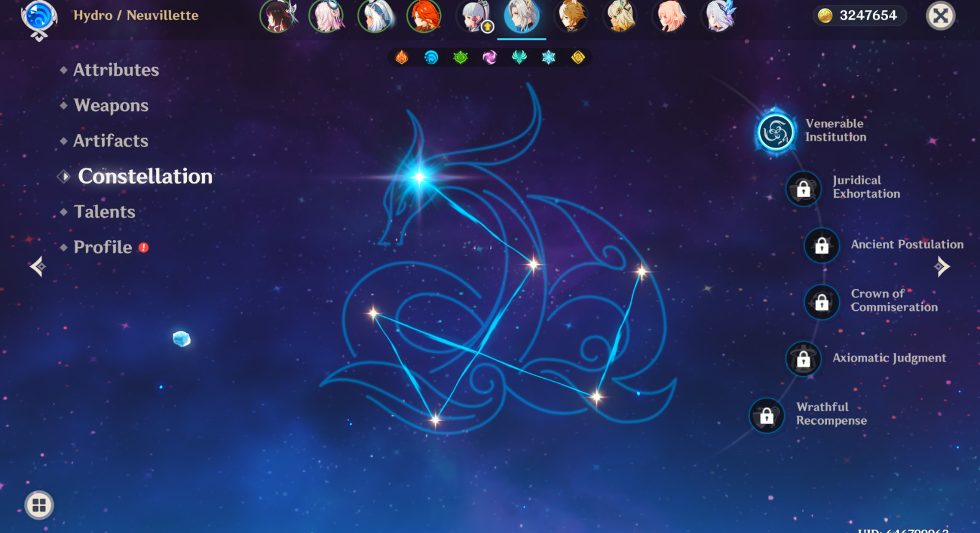Viewport: 980px width, 533px height.
Task: Open the Venerable Institution constellation node
Action: 775,132
